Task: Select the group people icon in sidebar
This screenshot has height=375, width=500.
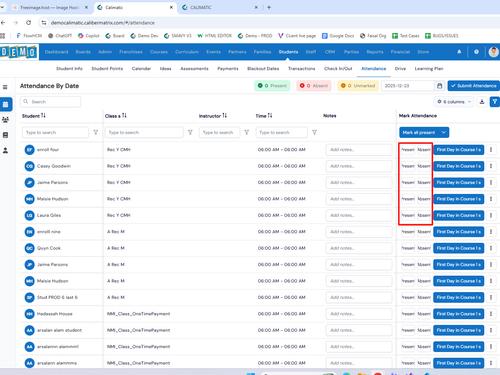Action: [5, 120]
